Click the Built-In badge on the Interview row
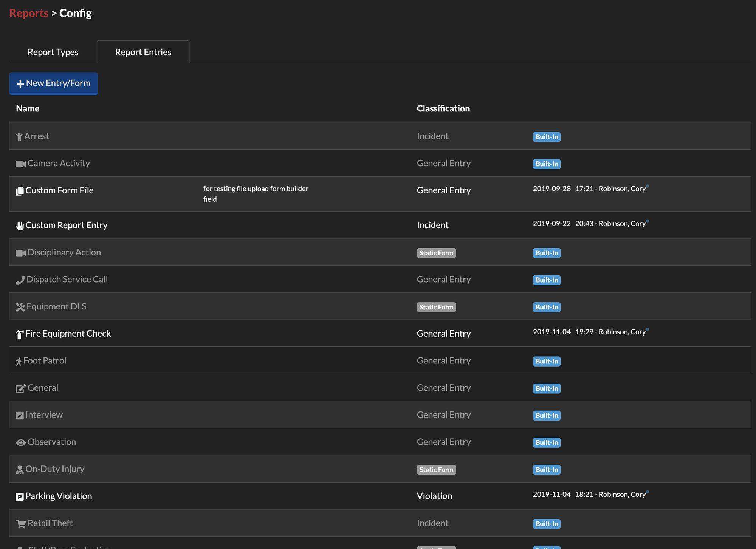The height and width of the screenshot is (549, 756). [546, 415]
